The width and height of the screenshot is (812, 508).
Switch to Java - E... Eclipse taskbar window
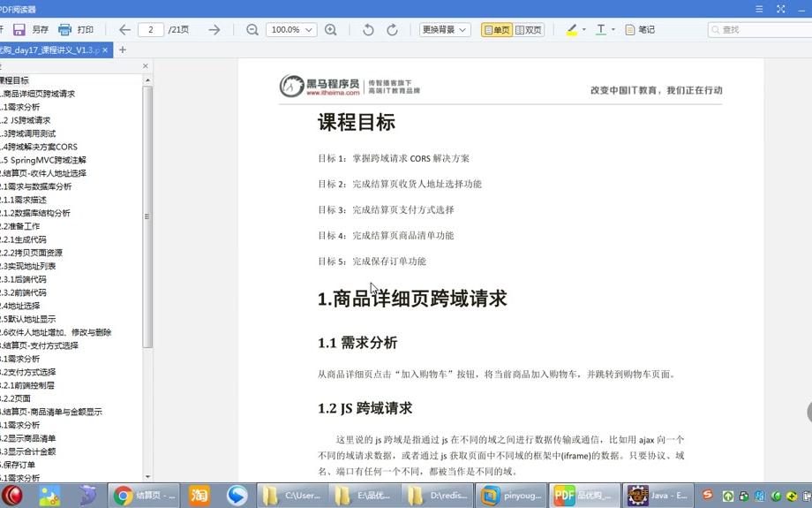click(658, 496)
